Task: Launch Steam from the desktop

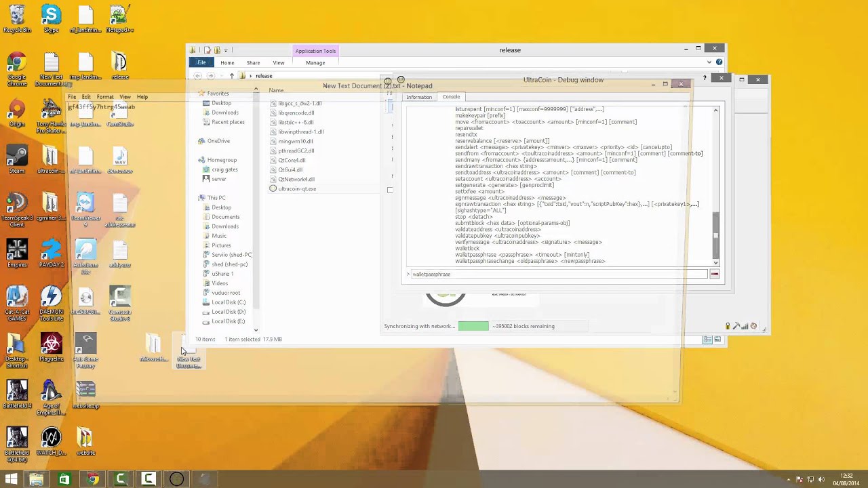Action: [17, 160]
